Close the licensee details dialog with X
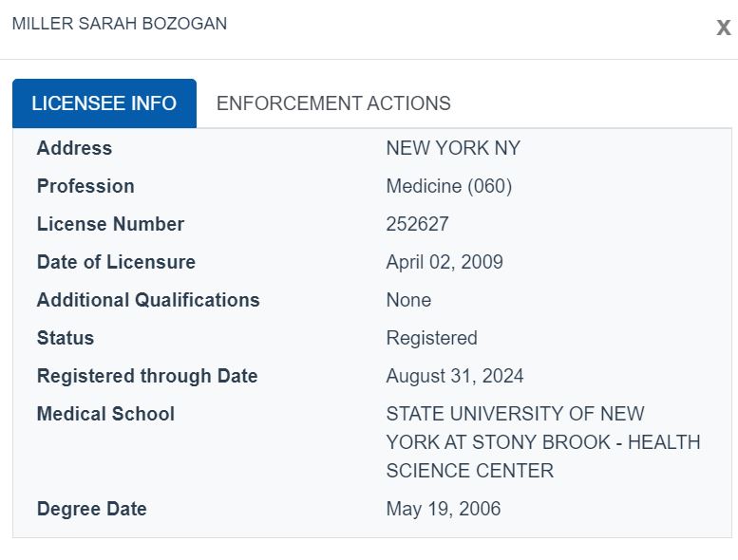The height and width of the screenshot is (560, 738). [724, 28]
